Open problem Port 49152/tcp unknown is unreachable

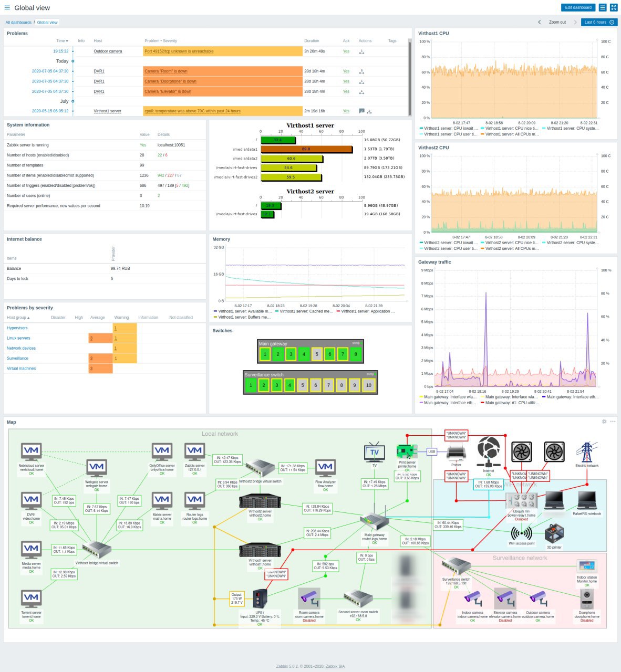[179, 51]
